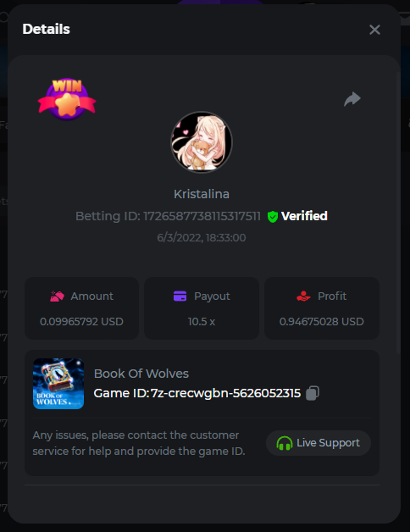This screenshot has height=532, width=410.
Task: Open Kristalina's profile avatar
Action: pyautogui.click(x=202, y=142)
